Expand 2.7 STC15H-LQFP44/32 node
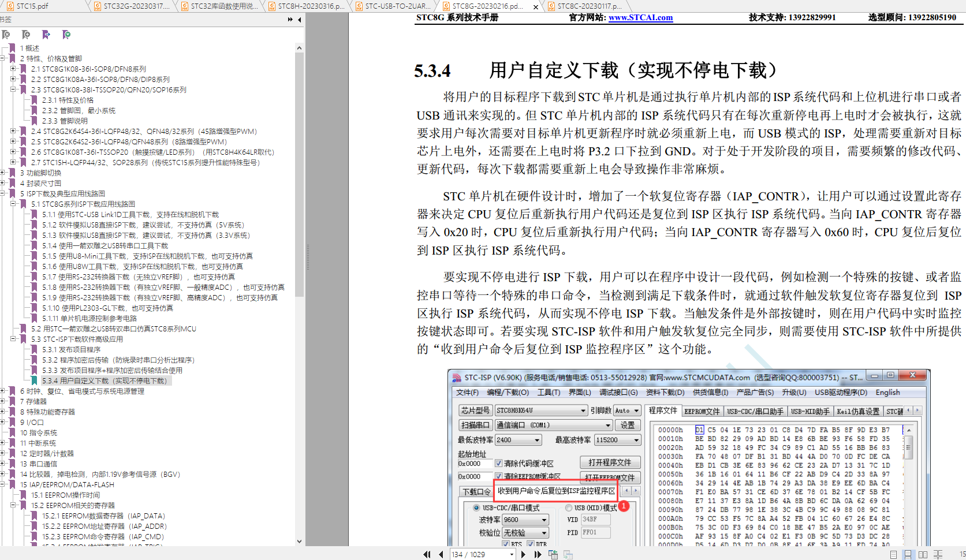This screenshot has height=560, width=966. click(x=13, y=162)
